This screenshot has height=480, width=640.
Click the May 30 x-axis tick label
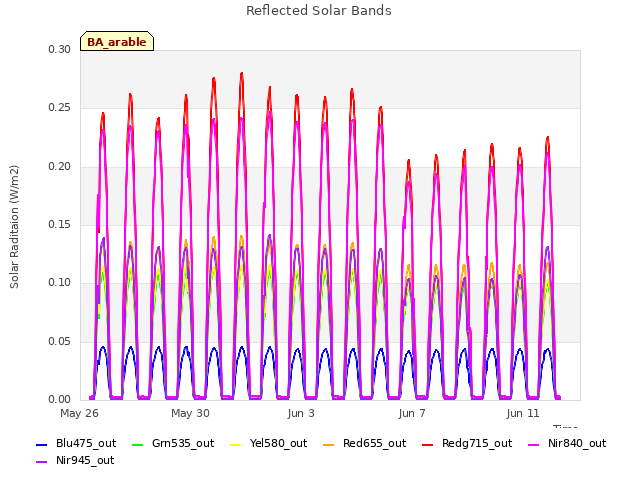pyautogui.click(x=190, y=413)
